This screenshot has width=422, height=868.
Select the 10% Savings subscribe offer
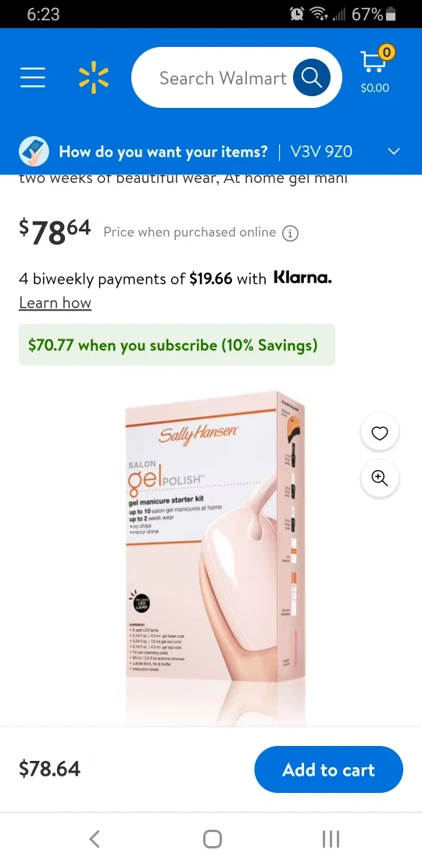coord(177,345)
